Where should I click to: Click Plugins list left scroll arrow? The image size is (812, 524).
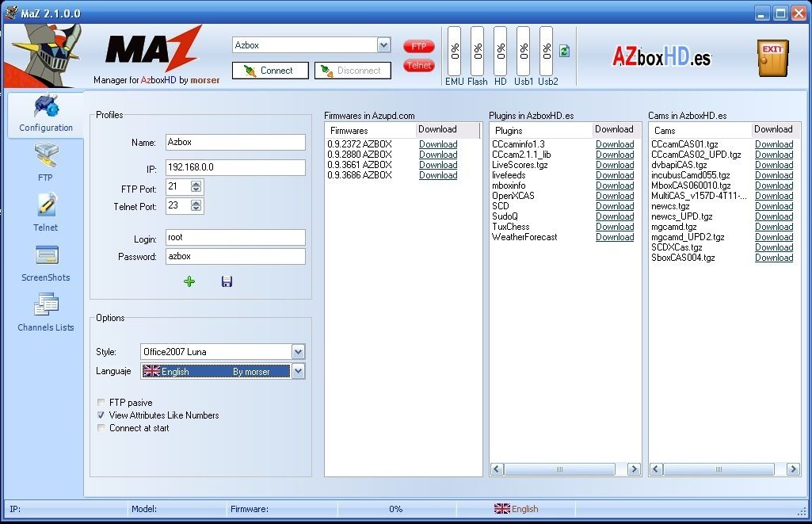click(x=497, y=469)
